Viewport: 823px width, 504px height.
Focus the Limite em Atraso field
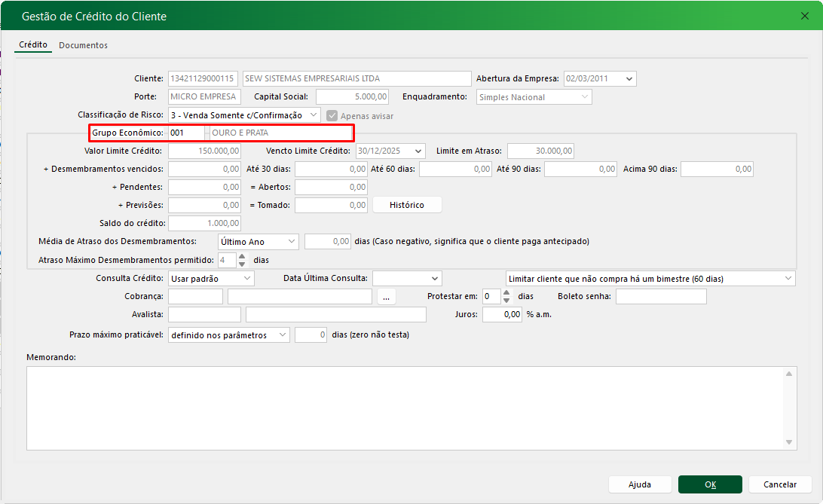[540, 151]
